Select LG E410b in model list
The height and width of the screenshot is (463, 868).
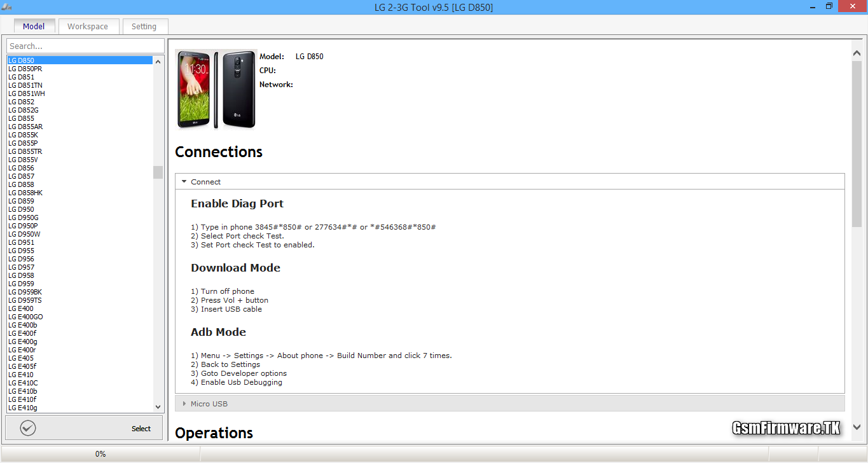[x=79, y=391]
